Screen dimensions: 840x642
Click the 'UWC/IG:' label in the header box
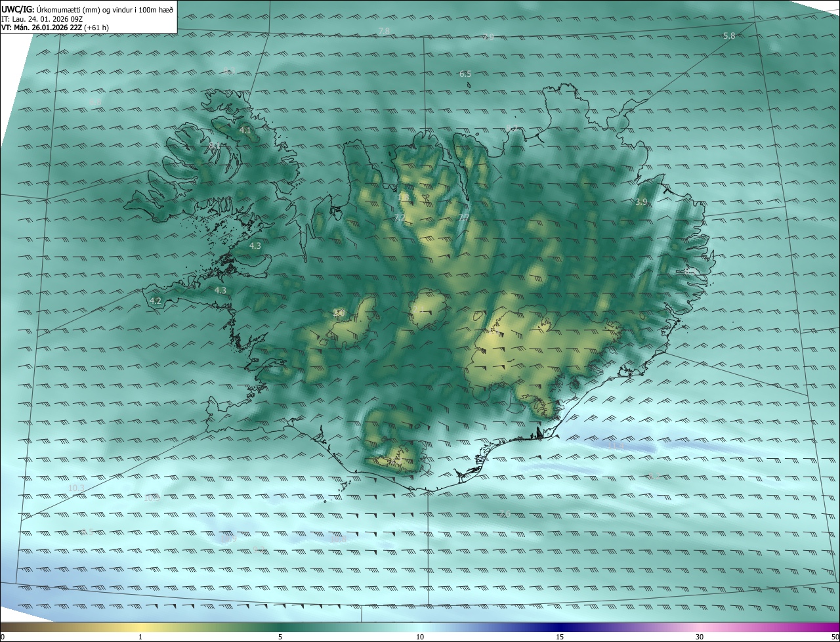click(18, 9)
